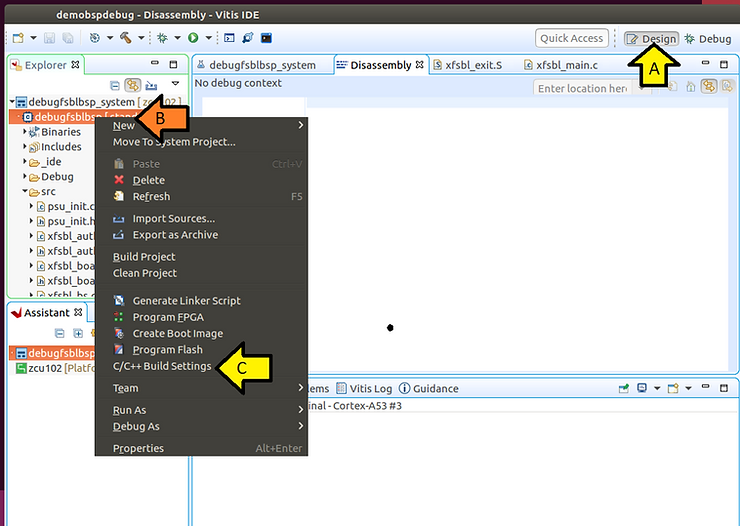Open the xfsbl_main.c editor tab
The width and height of the screenshot is (740, 526).
(x=561, y=65)
